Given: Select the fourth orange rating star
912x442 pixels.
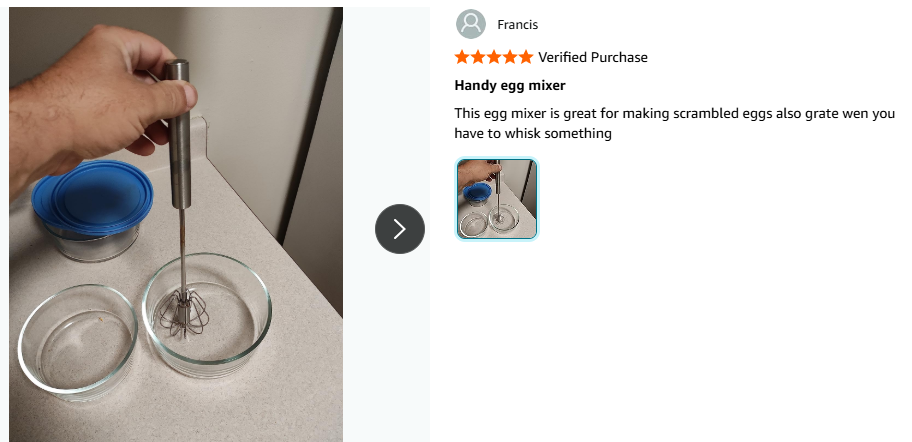Looking at the screenshot, I should (x=510, y=57).
